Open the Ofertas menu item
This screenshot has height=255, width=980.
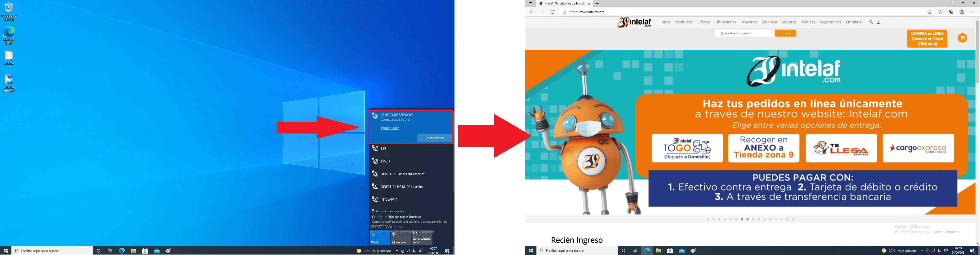704,22
